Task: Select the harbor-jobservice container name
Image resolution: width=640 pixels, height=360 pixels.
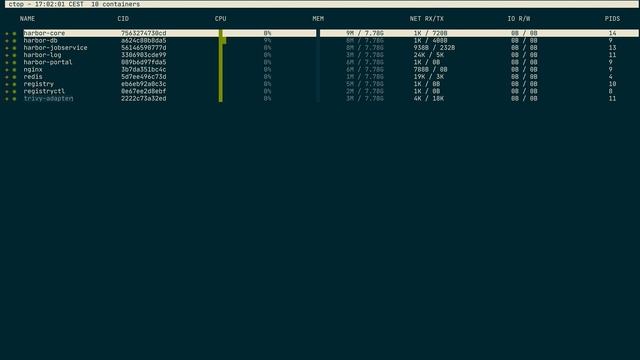Action: (56, 48)
